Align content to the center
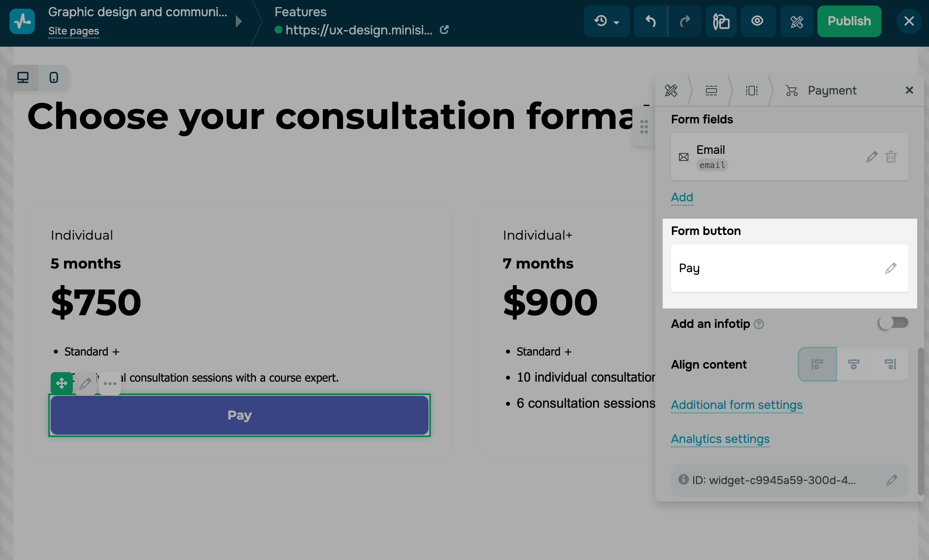The width and height of the screenshot is (929, 560). click(854, 364)
